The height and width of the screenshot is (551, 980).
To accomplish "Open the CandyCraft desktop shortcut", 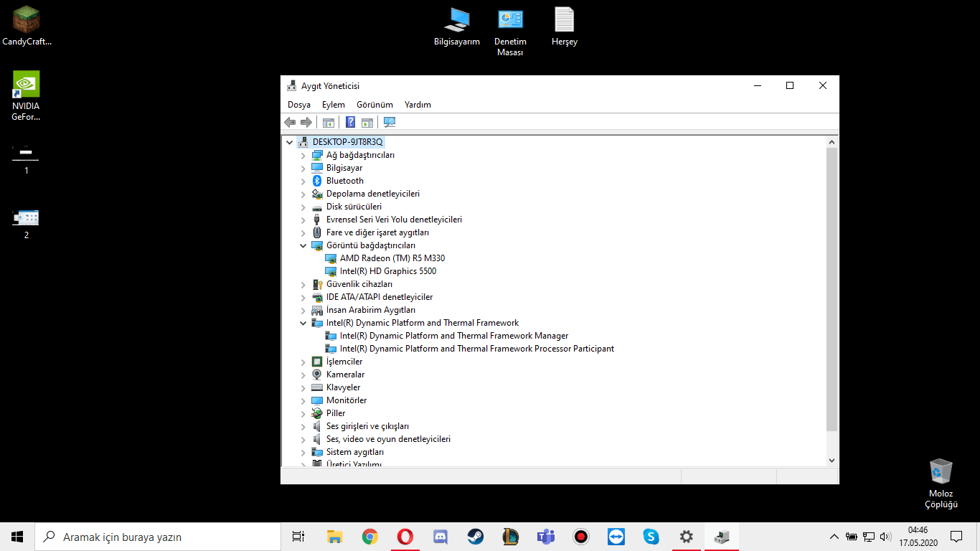I will (x=27, y=26).
